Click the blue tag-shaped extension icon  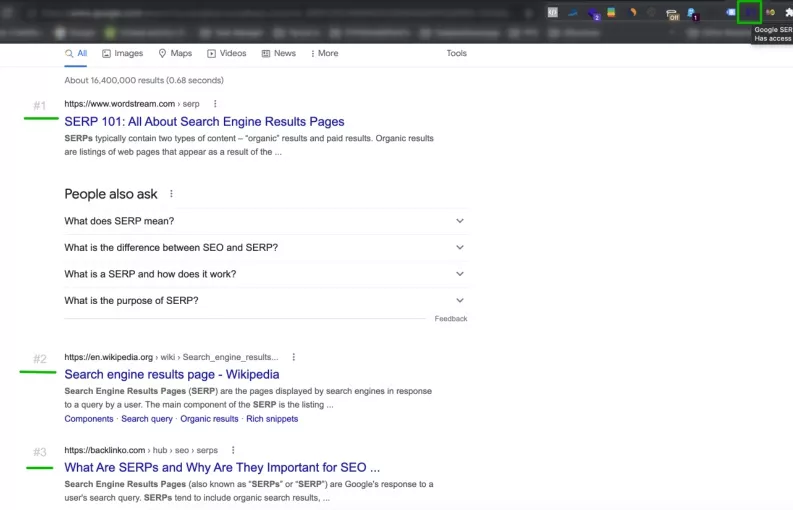click(731, 12)
